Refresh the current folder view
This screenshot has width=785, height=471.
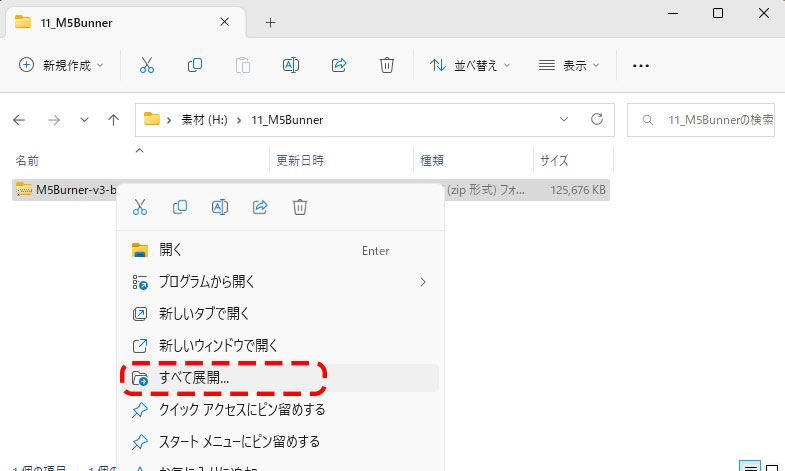point(597,119)
